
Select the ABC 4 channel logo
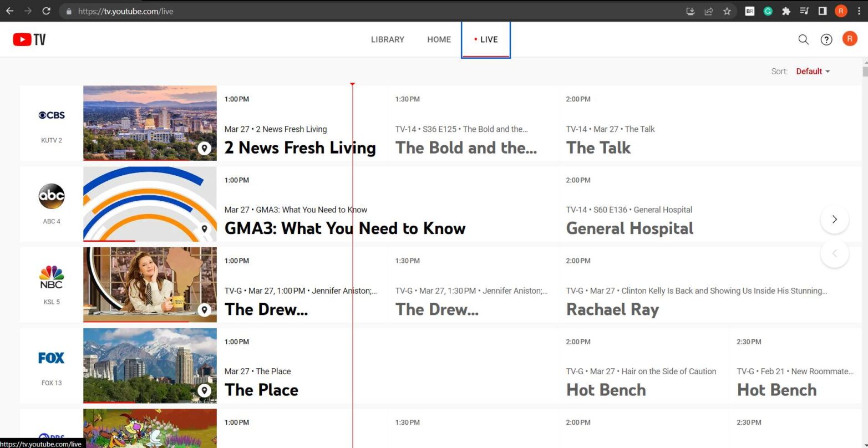pyautogui.click(x=51, y=196)
